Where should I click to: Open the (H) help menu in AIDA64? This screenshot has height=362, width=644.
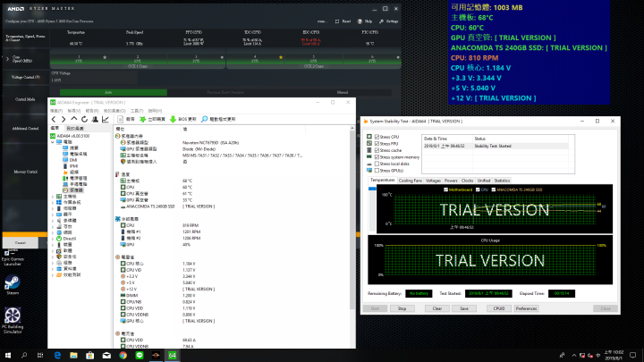pos(155,111)
